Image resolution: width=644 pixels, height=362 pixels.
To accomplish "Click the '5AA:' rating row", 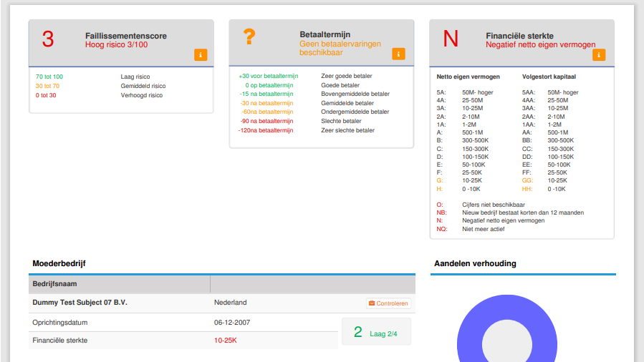I will pos(550,93).
